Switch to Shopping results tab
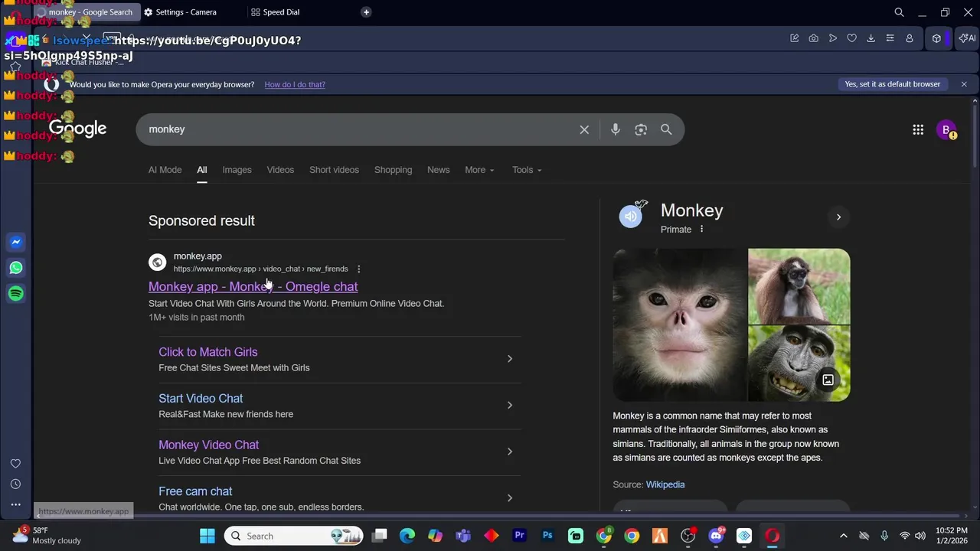Image resolution: width=980 pixels, height=551 pixels. [393, 170]
